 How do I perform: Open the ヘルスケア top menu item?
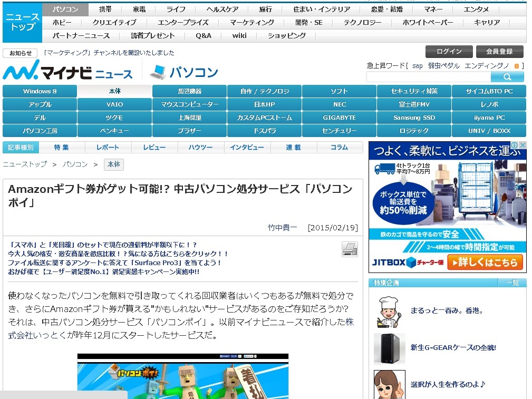pos(222,9)
